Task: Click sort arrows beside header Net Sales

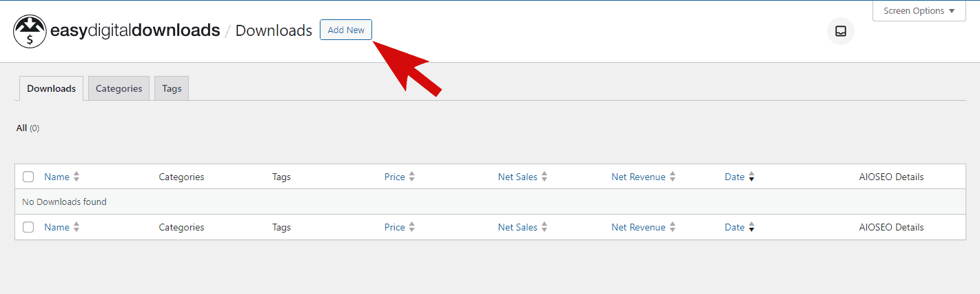Action: tap(544, 177)
